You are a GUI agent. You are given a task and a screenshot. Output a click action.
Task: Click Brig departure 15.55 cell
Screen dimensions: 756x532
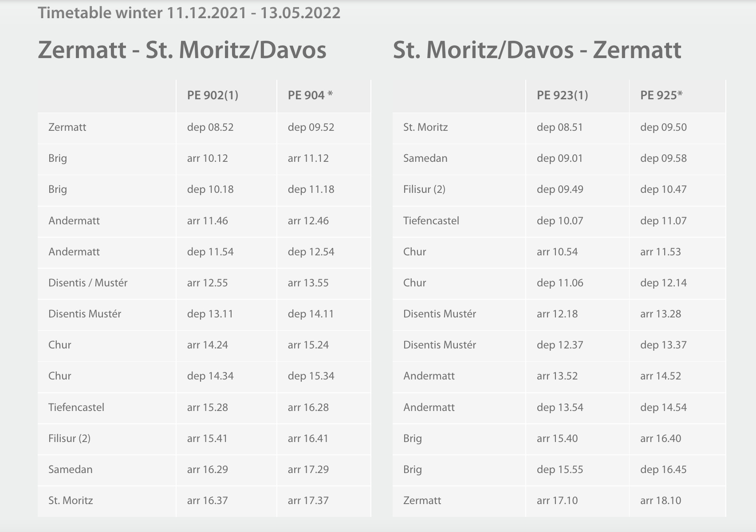pyautogui.click(x=577, y=469)
